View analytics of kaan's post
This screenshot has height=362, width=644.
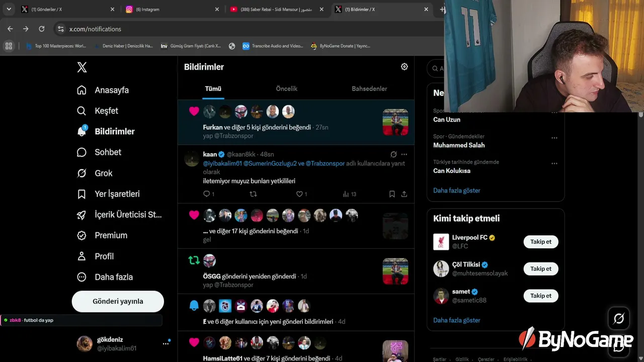point(349,194)
